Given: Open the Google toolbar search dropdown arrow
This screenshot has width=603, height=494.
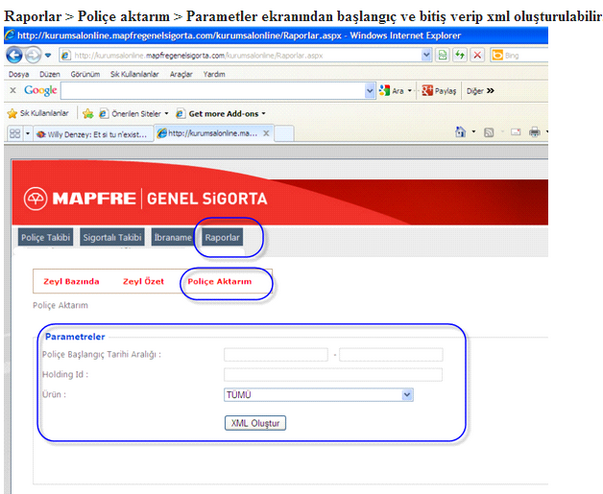Looking at the screenshot, I should tap(370, 91).
